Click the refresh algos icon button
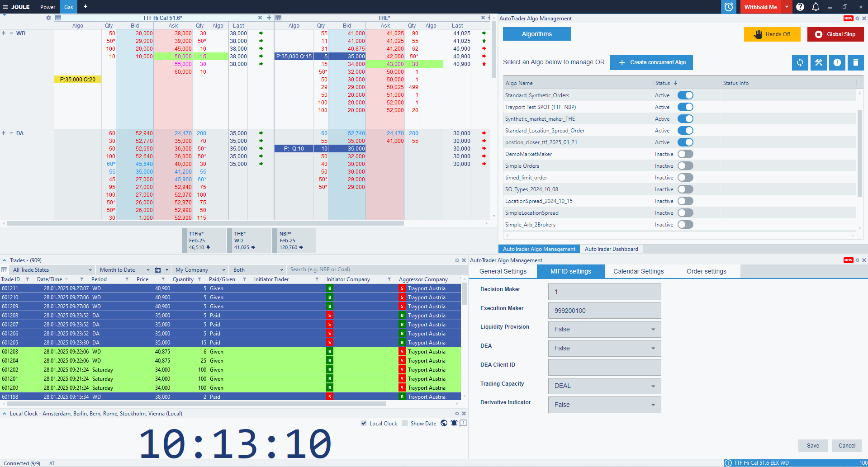The image size is (868, 467). (x=800, y=62)
